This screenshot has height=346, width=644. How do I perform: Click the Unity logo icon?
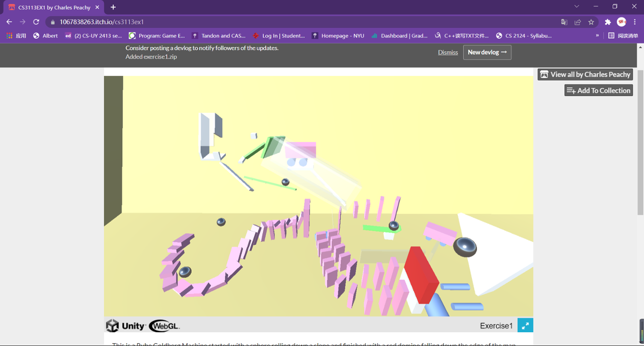click(x=113, y=326)
